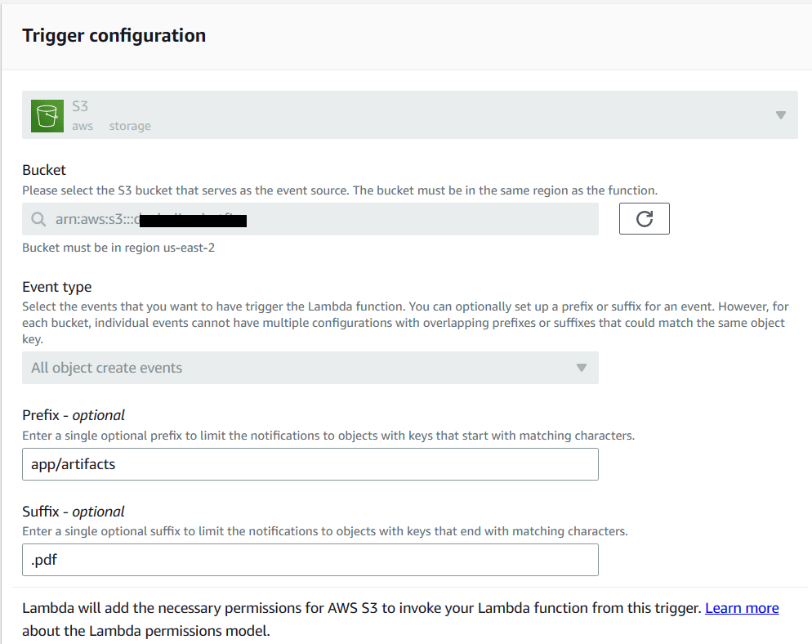Click the Prefix - optional label

(74, 415)
